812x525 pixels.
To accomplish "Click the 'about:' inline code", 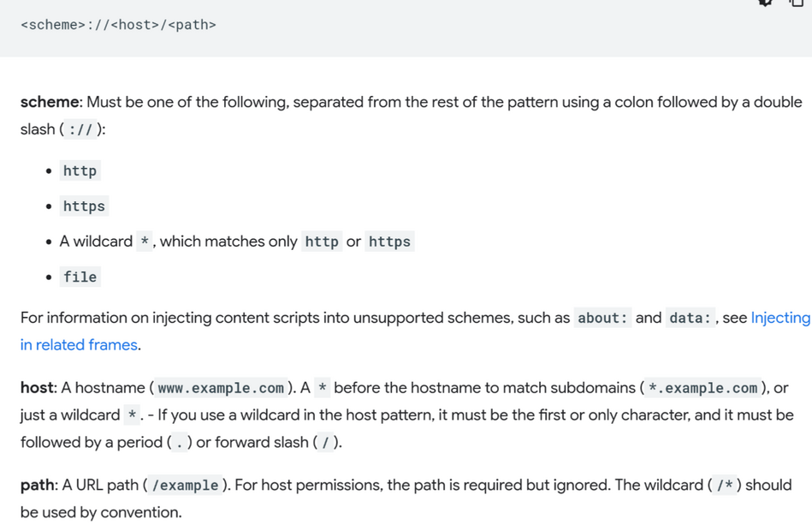I will [x=602, y=318].
